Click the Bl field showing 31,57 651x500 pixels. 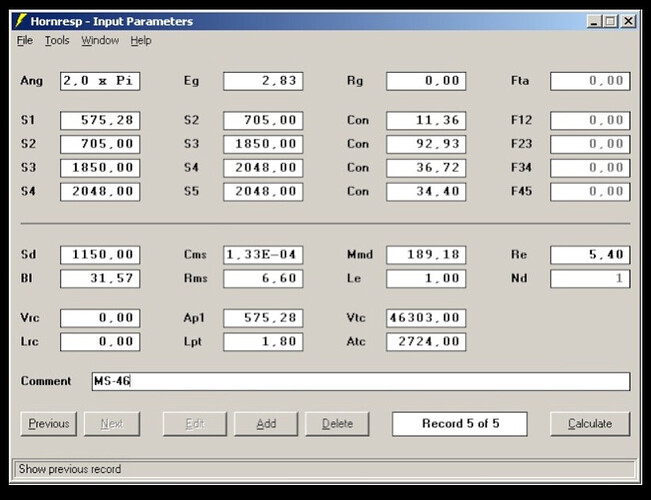100,278
